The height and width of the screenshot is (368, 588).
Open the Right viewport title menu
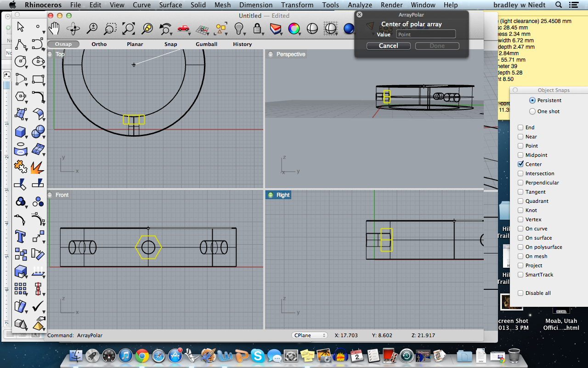[283, 195]
